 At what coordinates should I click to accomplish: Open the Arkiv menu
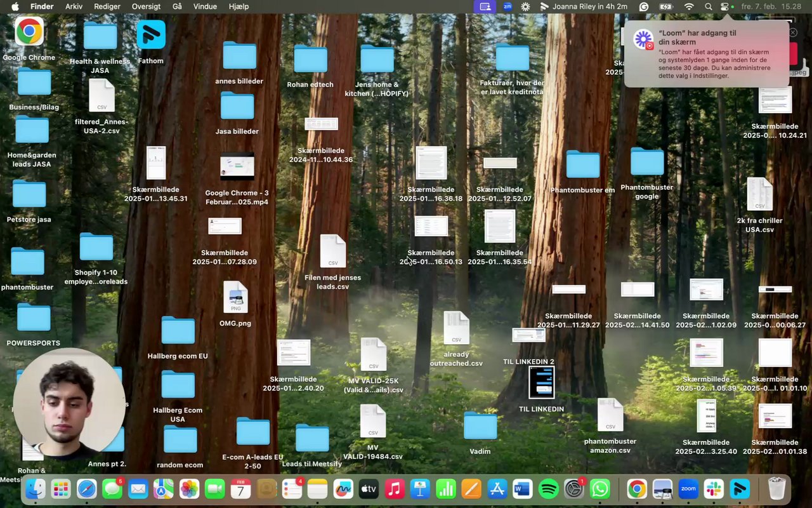pos(74,6)
